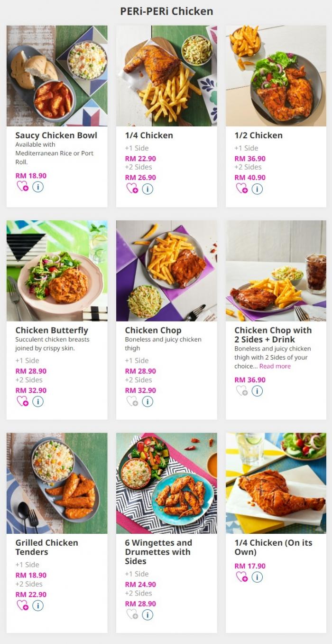Add Saucy Chicken Bowl to favourites
332x644 pixels.
coord(23,187)
